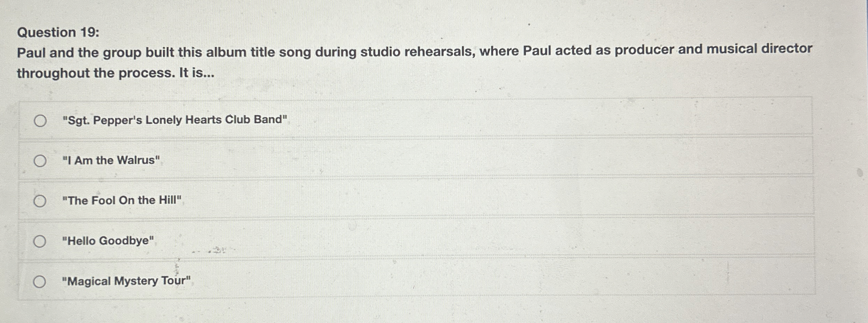
Task: Click the text "Magical Mystery Tour"
Action: (x=127, y=281)
